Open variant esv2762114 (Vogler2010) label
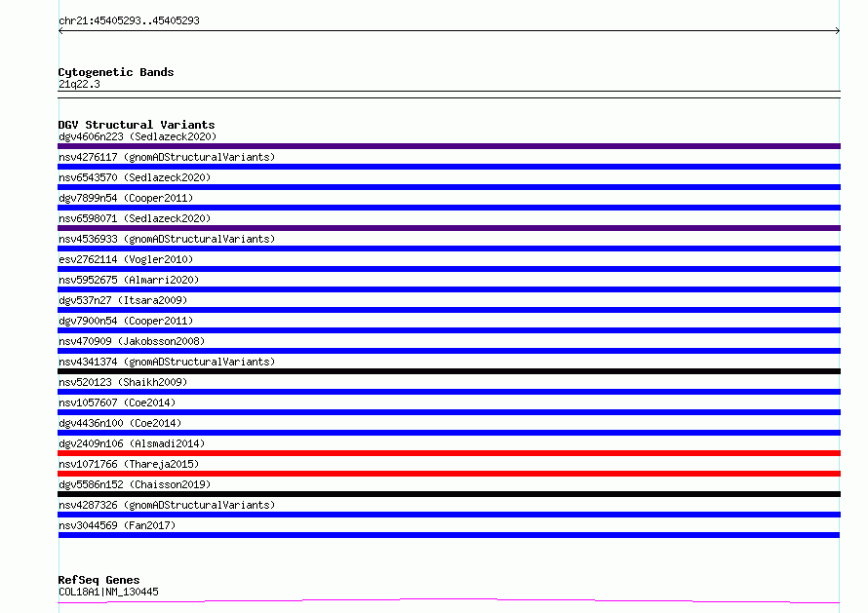This screenshot has width=868, height=613. coord(126,259)
